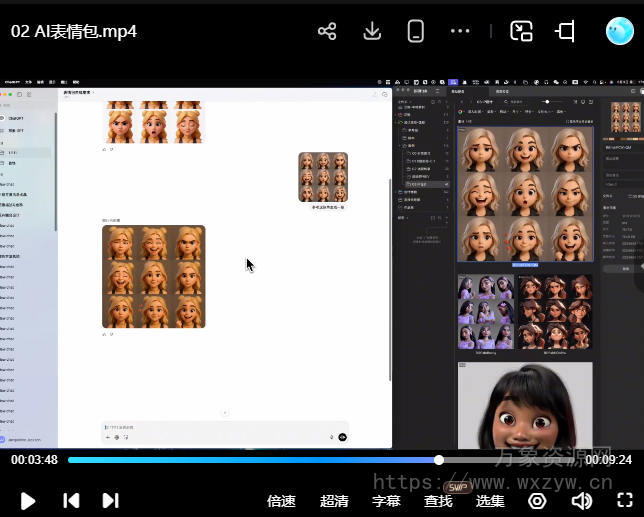Skip to the next video
The width and height of the screenshot is (644, 517).
110,500
